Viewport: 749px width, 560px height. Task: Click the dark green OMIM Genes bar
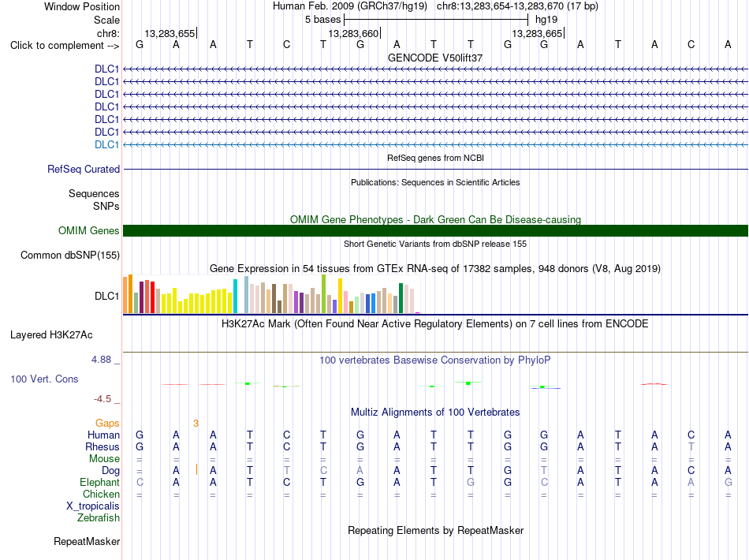[x=435, y=231]
